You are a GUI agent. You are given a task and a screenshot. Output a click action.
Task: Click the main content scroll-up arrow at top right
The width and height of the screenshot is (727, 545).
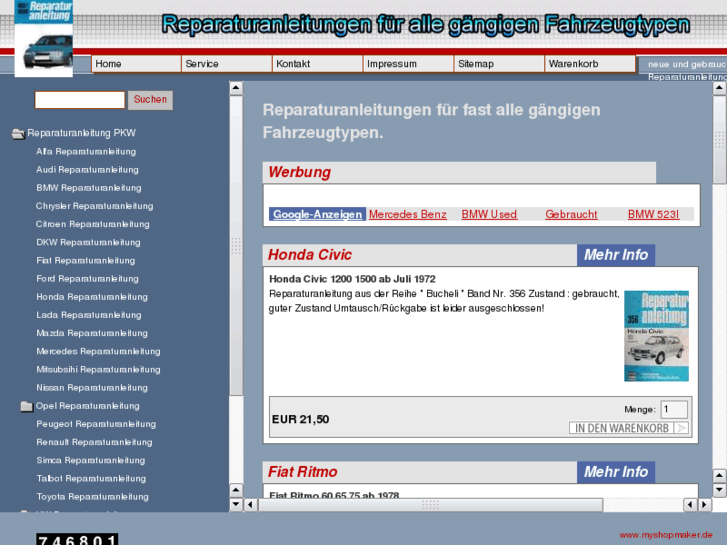pyautogui.click(x=719, y=88)
